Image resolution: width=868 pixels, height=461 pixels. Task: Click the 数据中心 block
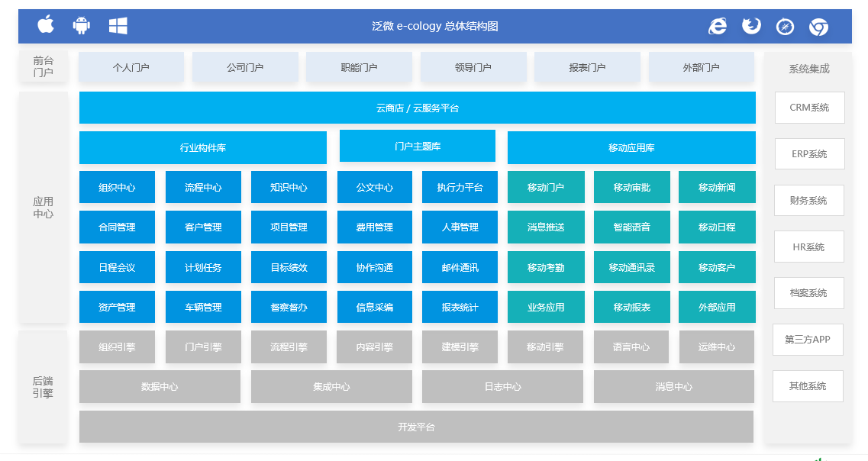point(160,386)
